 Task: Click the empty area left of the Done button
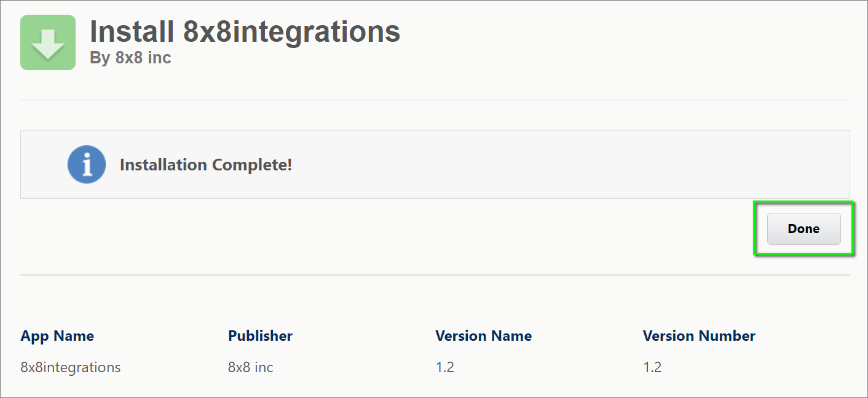[430, 229]
